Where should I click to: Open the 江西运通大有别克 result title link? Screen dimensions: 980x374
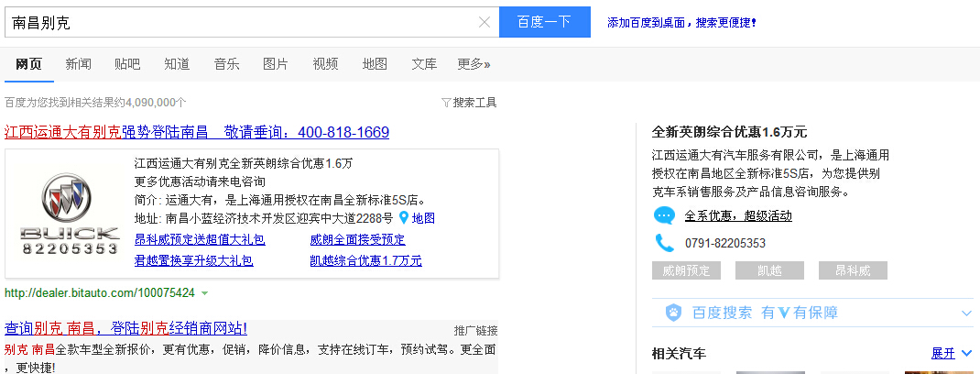197,133
